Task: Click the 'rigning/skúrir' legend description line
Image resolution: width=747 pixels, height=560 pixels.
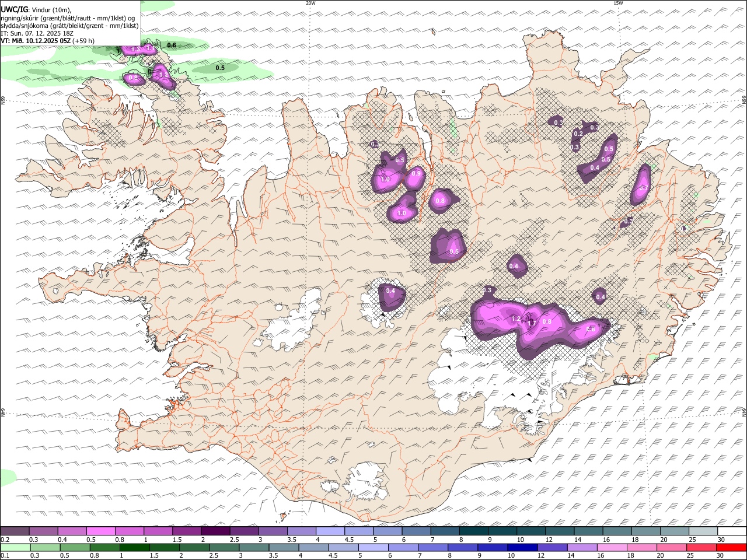Action: 68,17
